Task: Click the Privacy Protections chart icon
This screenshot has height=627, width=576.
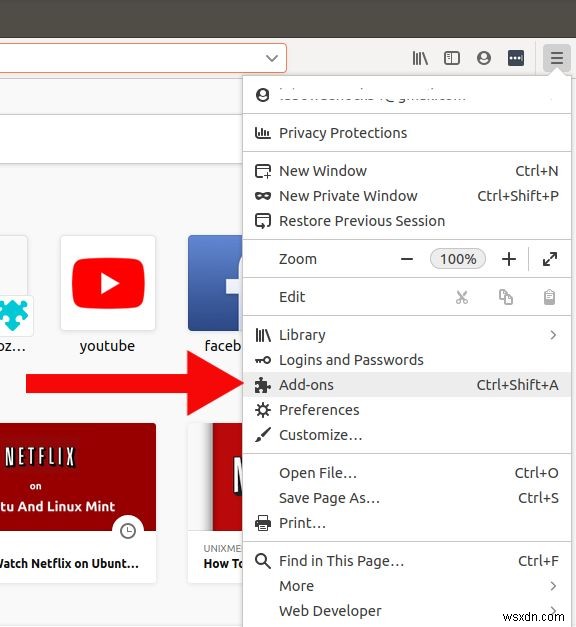Action: (262, 133)
